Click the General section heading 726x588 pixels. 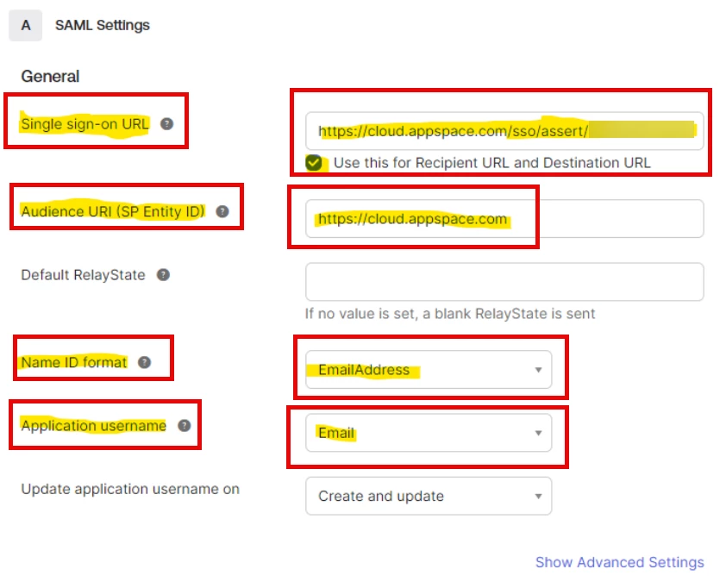coord(50,77)
